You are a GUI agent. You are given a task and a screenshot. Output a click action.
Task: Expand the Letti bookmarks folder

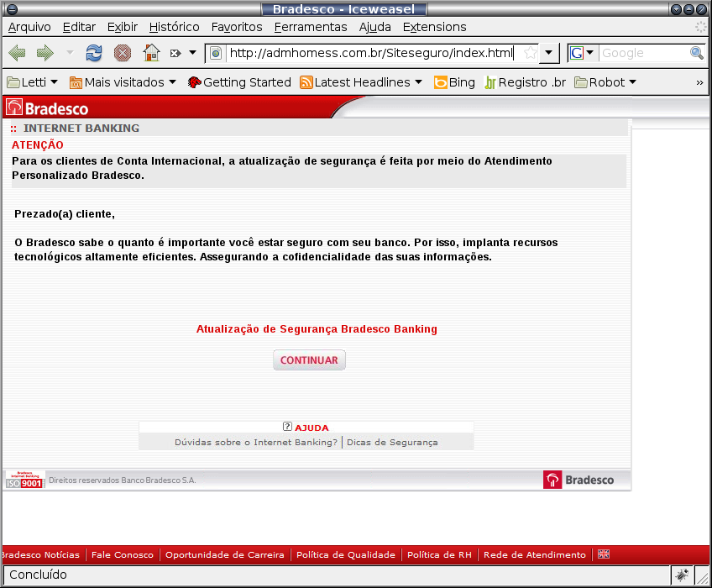tap(32, 82)
